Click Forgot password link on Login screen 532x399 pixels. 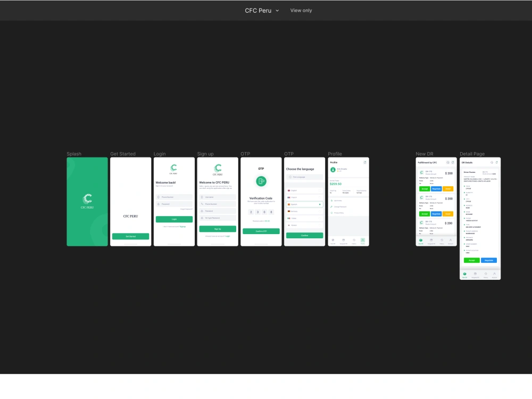pyautogui.click(x=186, y=209)
